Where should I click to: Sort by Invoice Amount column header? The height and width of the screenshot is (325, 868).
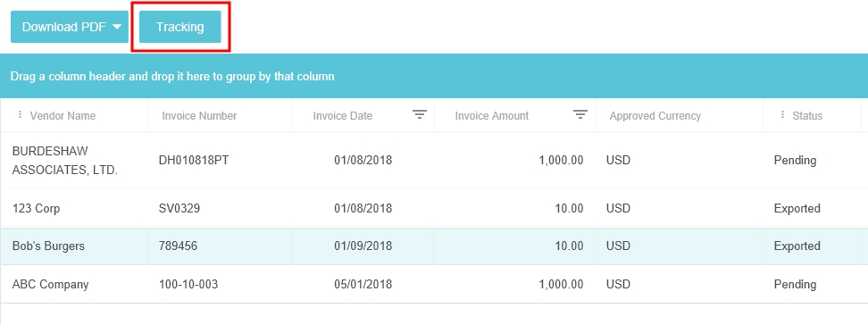491,116
